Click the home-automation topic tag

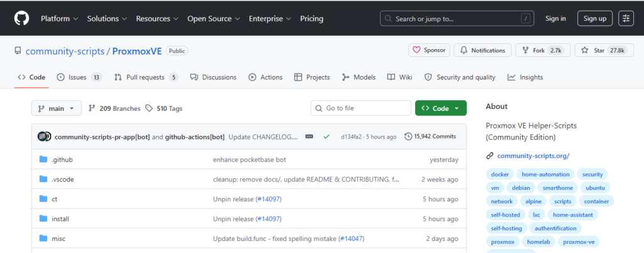point(545,174)
